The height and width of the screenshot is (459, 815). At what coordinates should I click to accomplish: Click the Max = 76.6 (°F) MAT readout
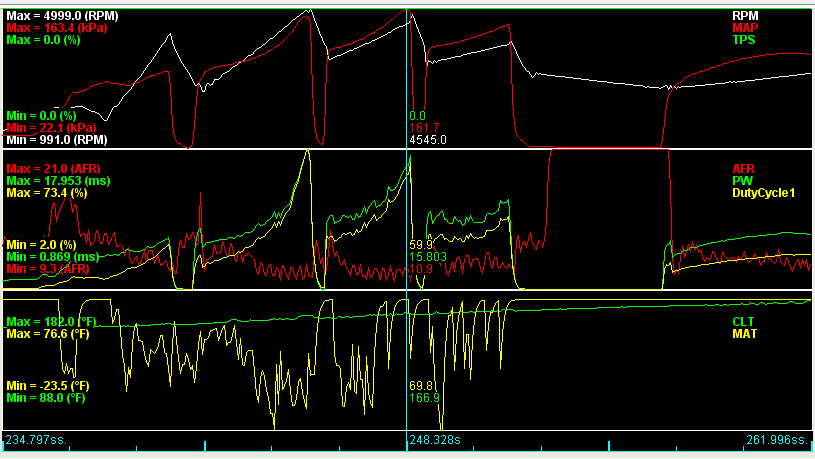click(x=48, y=334)
